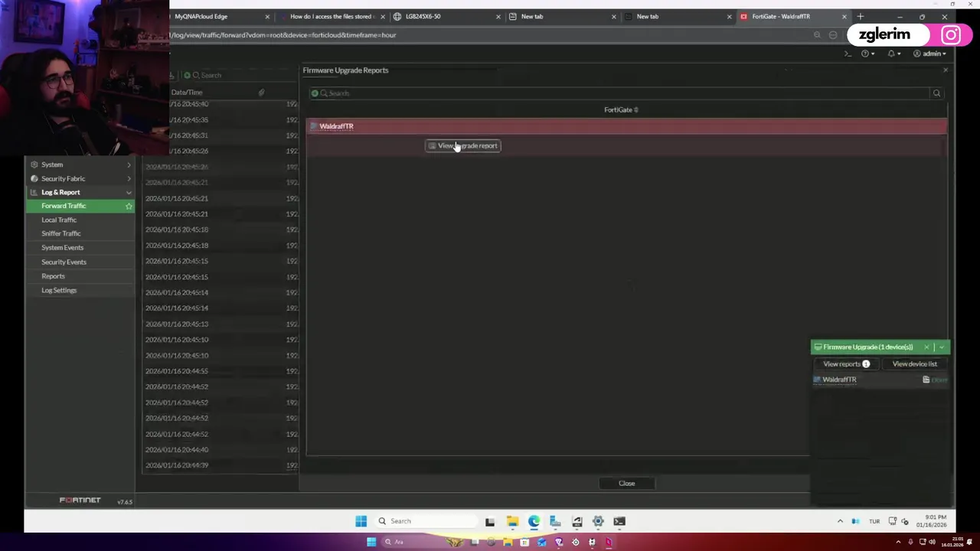
Task: Click the remote taskbar Search box
Action: (x=426, y=521)
